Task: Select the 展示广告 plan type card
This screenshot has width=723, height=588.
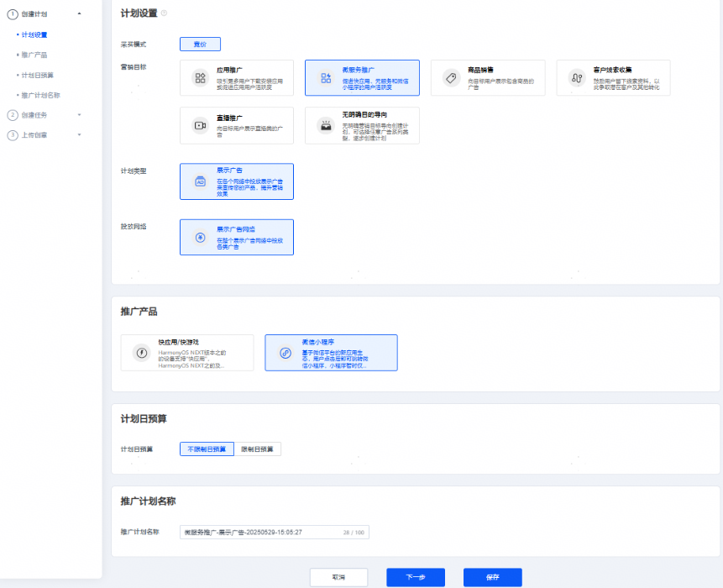Action: point(237,181)
